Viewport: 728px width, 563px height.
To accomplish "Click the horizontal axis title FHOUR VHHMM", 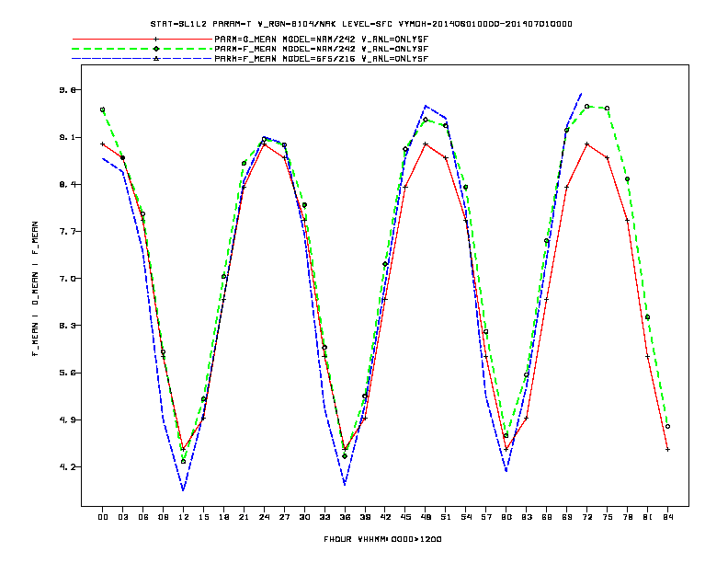I will tap(382, 539).
